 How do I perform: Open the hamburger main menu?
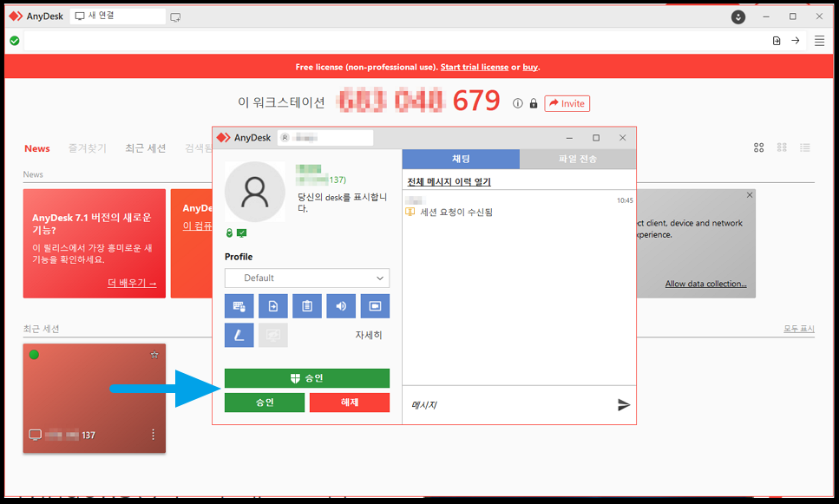[819, 41]
